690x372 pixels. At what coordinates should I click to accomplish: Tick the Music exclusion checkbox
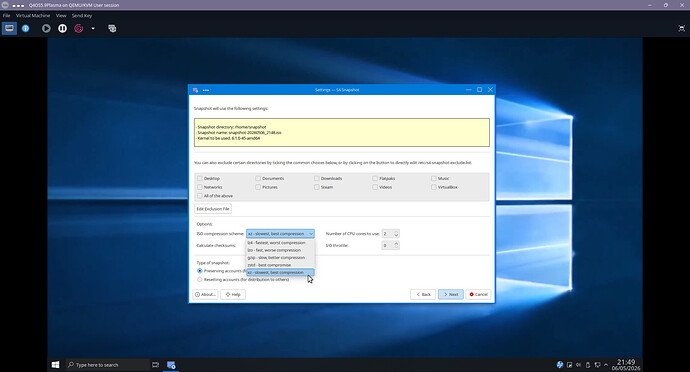(433, 178)
